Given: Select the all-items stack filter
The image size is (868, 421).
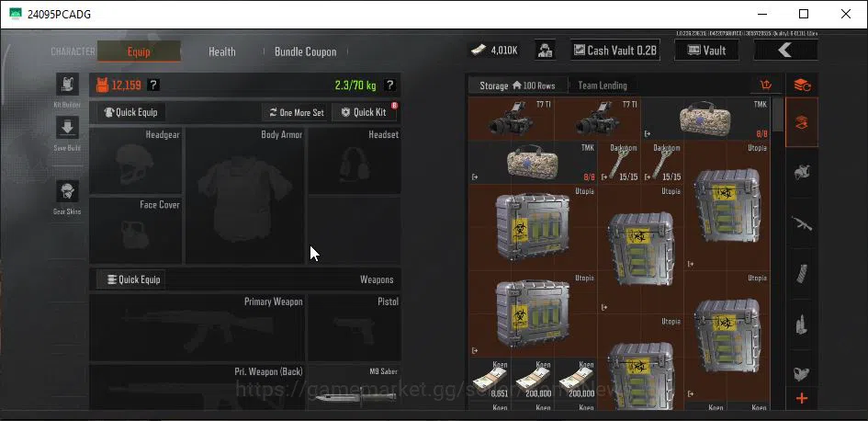Looking at the screenshot, I should pyautogui.click(x=802, y=122).
